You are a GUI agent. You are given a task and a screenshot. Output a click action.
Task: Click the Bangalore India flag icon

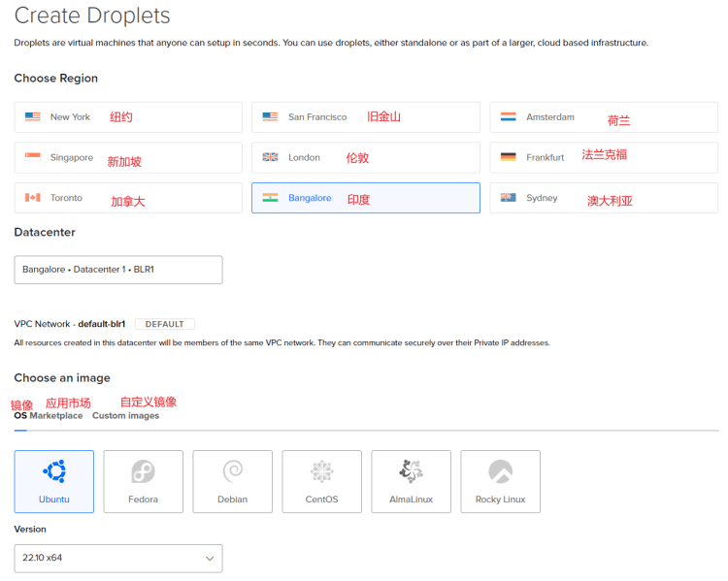click(270, 197)
